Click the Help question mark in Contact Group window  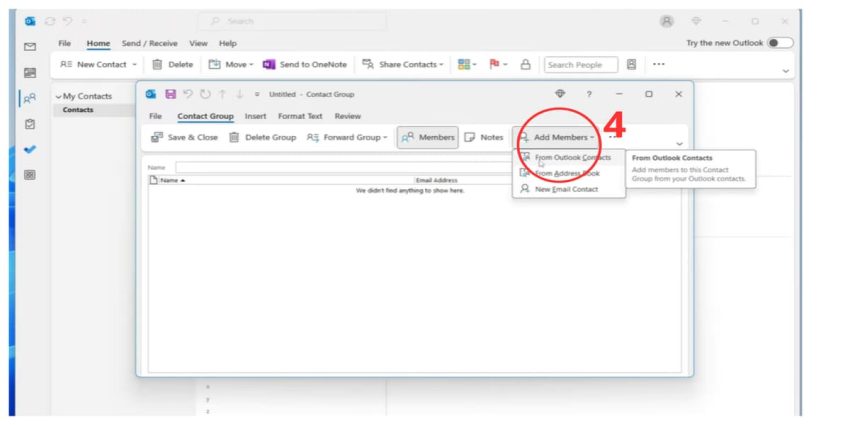(589, 94)
